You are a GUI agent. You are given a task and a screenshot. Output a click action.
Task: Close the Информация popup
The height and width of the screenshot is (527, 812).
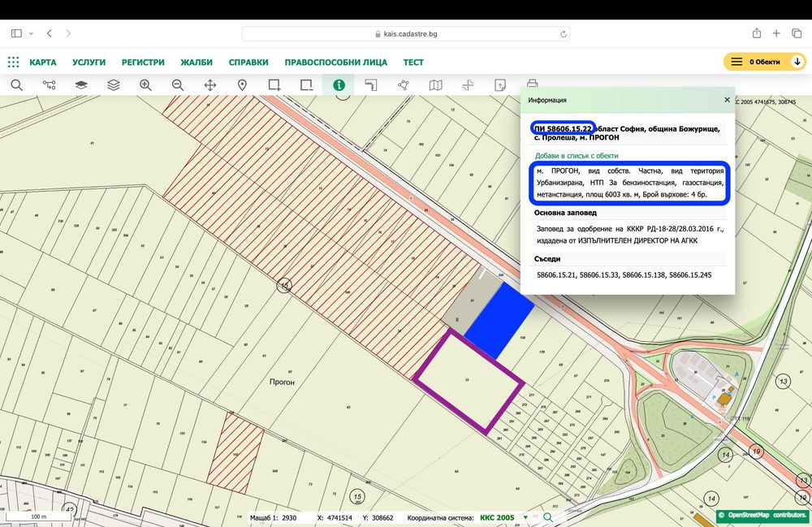727,100
